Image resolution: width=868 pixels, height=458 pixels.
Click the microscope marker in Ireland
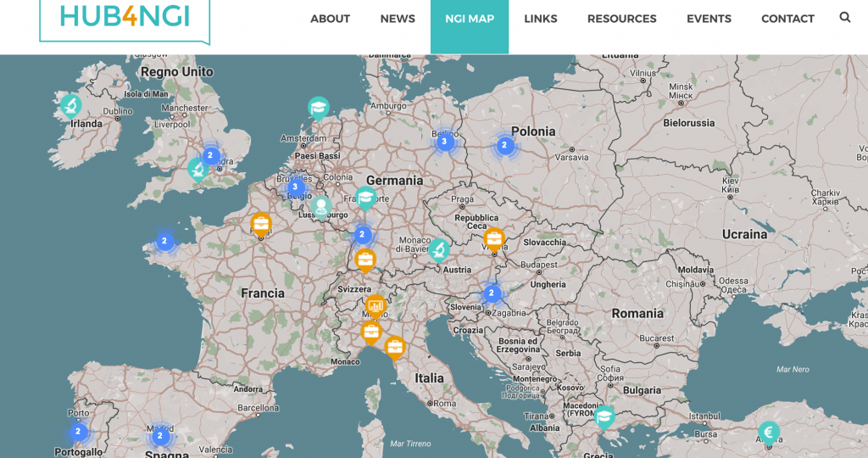[x=70, y=105]
